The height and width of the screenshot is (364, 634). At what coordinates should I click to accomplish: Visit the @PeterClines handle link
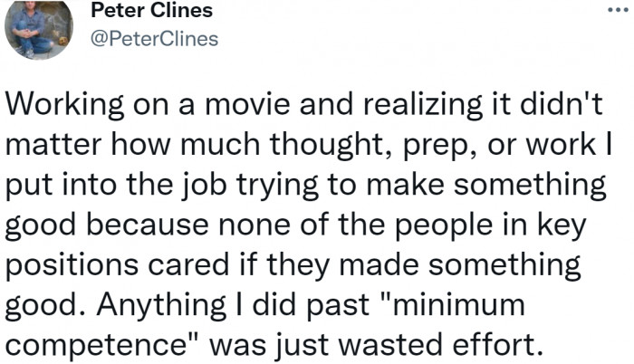coord(155,39)
